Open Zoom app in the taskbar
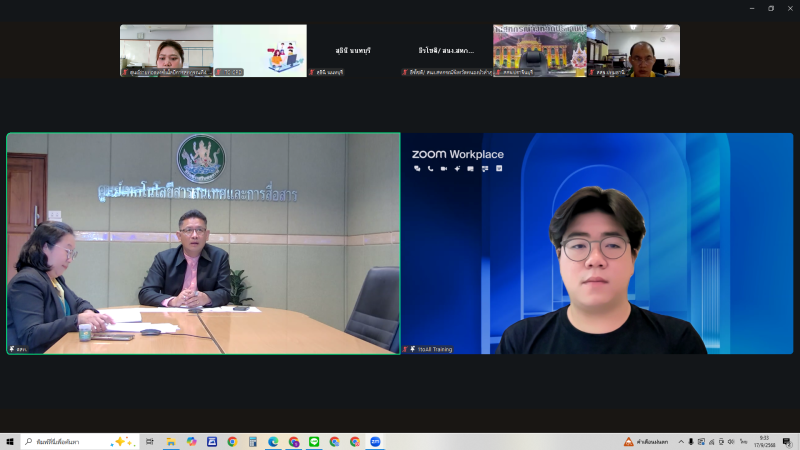Viewport: 800px width, 450px height. click(375, 441)
